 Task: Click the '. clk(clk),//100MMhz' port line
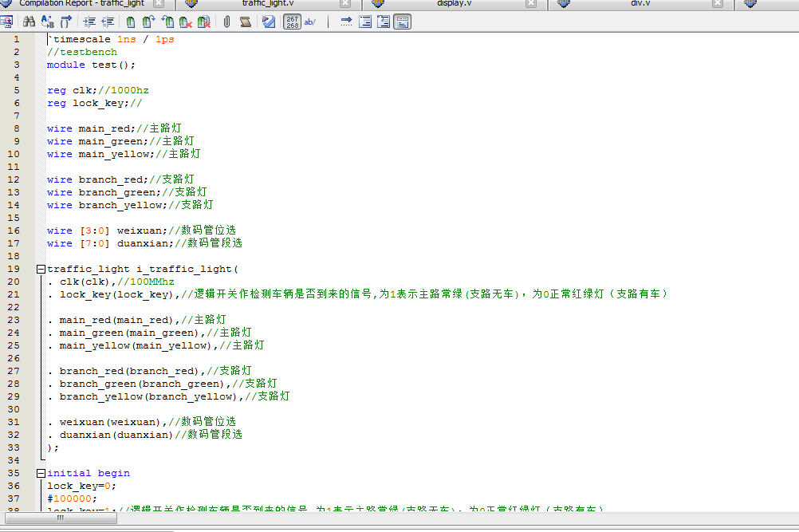coord(111,282)
